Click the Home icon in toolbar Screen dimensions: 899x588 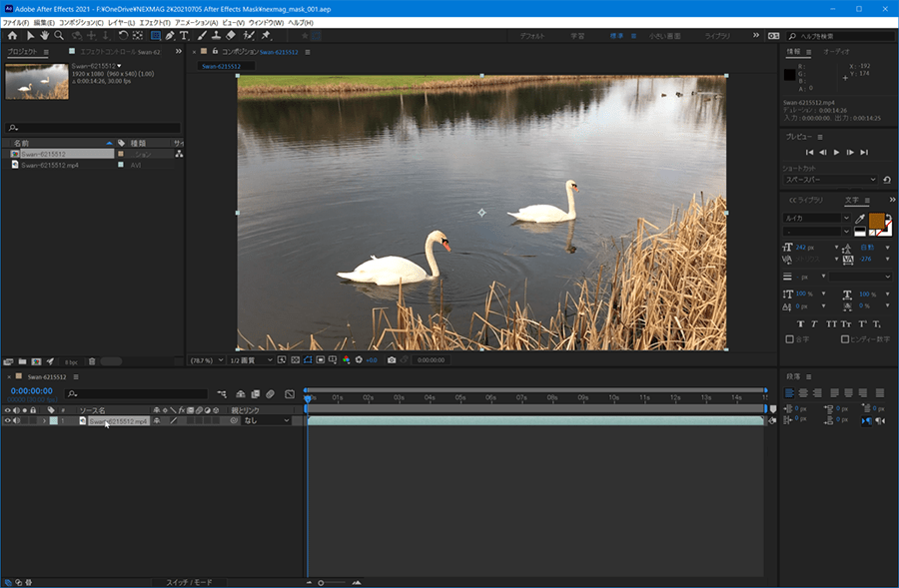point(12,36)
